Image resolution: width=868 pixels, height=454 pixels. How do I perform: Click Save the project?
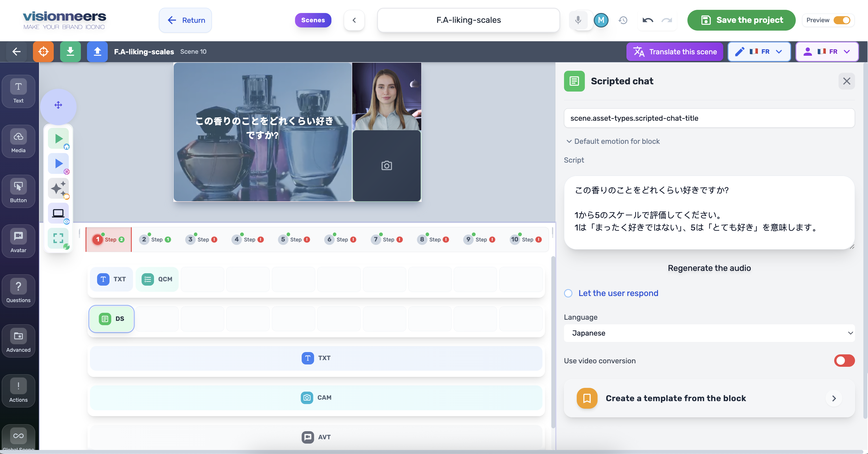(741, 20)
